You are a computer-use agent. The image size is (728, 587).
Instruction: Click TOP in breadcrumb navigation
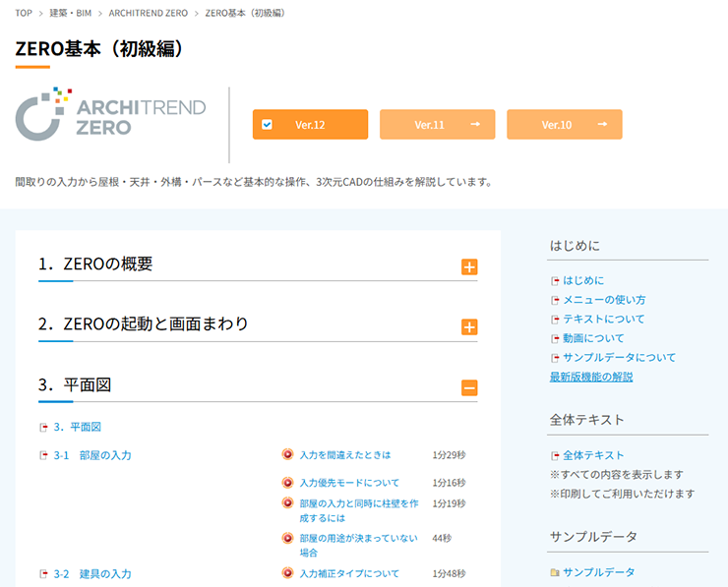coord(24,13)
